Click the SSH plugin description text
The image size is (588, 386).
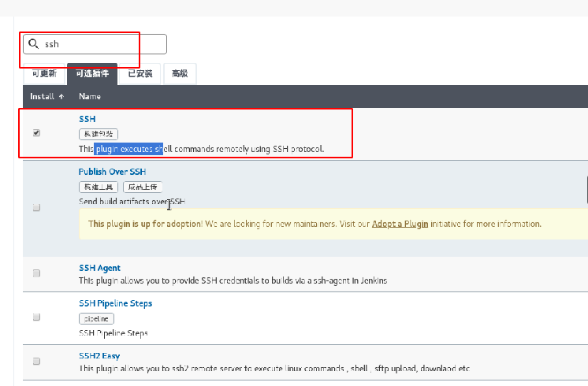click(x=201, y=149)
